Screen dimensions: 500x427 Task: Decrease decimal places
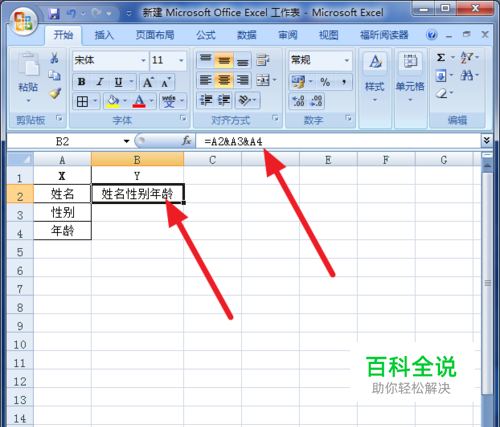point(316,101)
